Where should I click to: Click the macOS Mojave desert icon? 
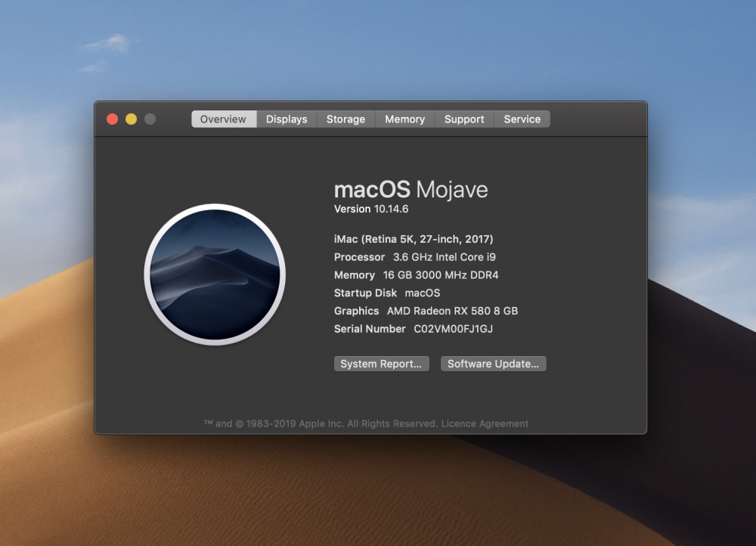[x=215, y=275]
